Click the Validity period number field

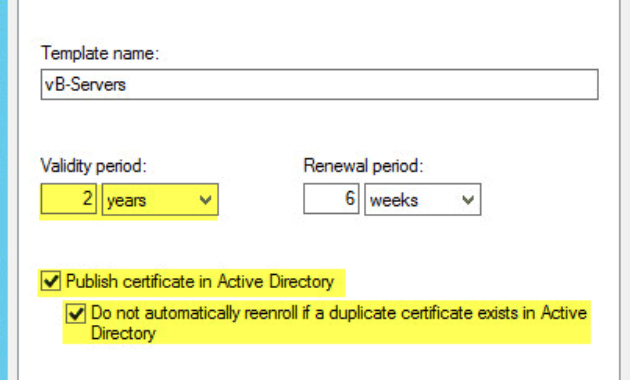click(x=69, y=199)
